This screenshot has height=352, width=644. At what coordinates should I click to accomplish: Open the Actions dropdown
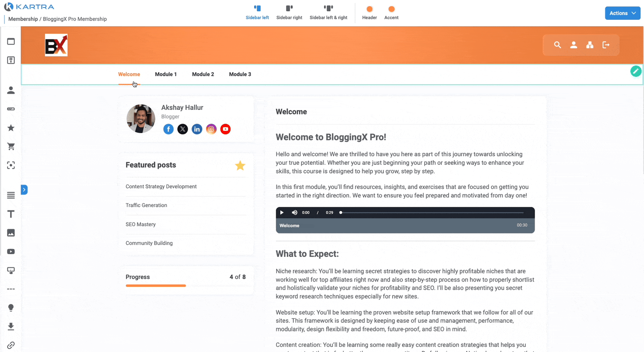click(622, 13)
